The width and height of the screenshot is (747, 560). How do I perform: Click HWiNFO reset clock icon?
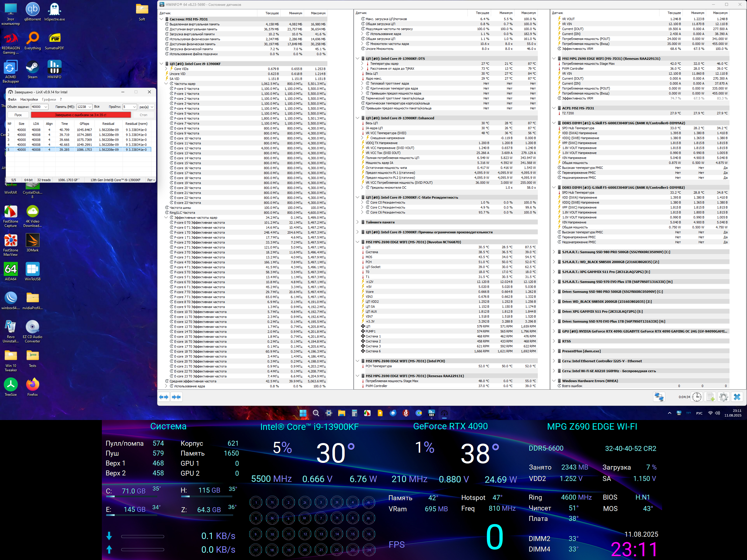697,397
